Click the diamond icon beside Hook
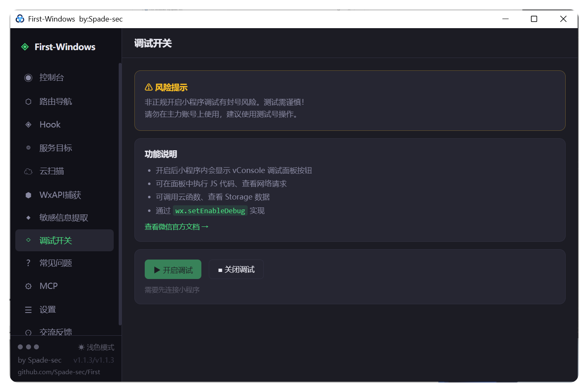588x392 pixels. [28, 125]
